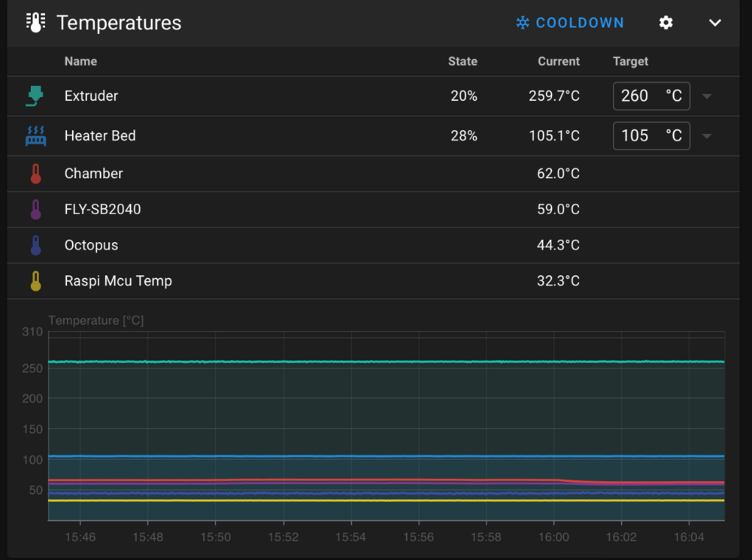Click the Temperatures panel thermometer icon
752x560 pixels.
coord(35,23)
